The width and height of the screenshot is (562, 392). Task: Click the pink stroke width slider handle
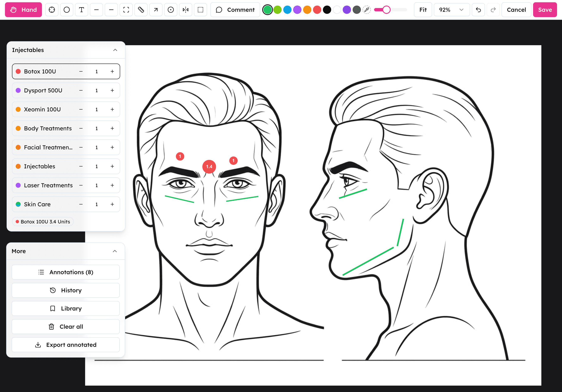point(386,10)
